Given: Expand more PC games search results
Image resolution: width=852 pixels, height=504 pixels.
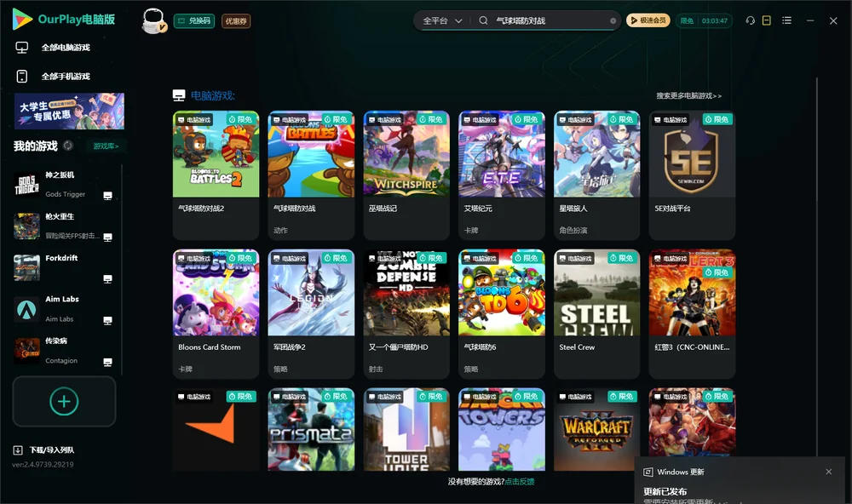Looking at the screenshot, I should click(x=688, y=95).
